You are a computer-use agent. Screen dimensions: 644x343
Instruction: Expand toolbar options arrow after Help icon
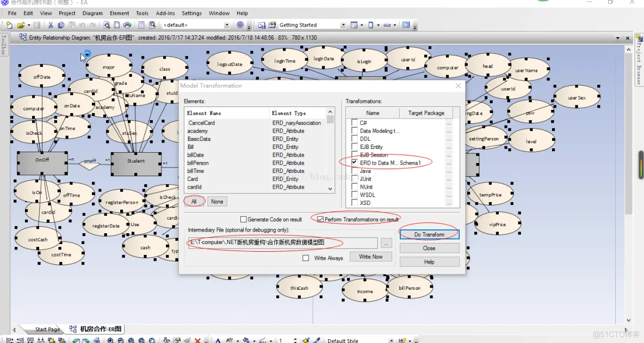(x=249, y=27)
